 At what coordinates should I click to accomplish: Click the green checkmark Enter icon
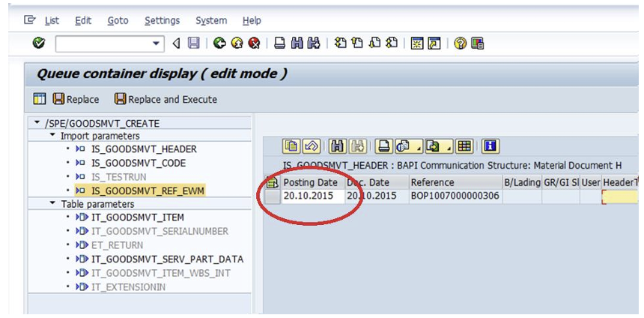click(39, 43)
